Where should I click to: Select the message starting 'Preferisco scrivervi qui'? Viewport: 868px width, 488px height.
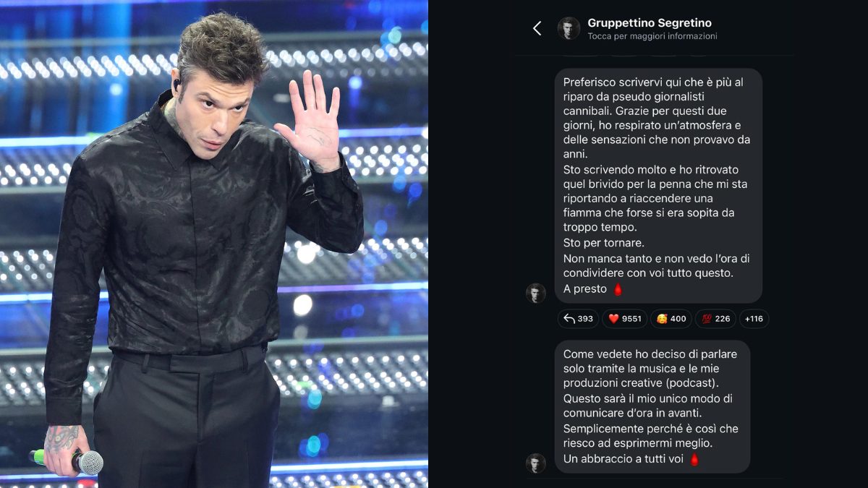pos(658,186)
